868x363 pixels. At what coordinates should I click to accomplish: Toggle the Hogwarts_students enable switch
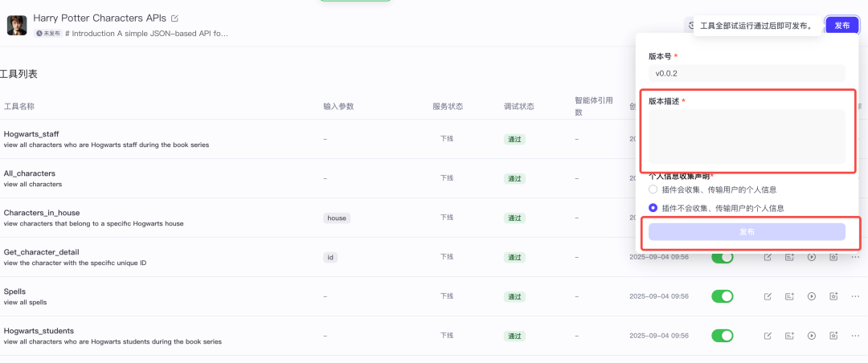(722, 336)
